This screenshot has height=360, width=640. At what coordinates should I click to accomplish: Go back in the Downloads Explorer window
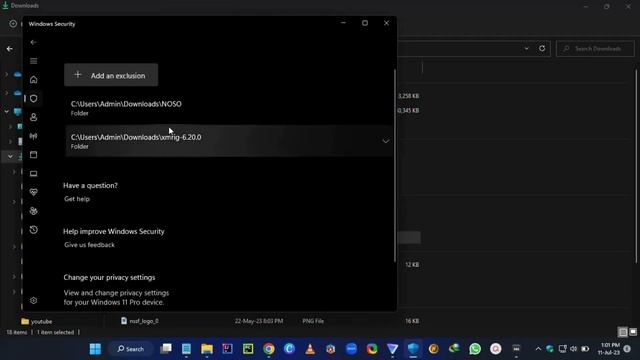click(9, 49)
